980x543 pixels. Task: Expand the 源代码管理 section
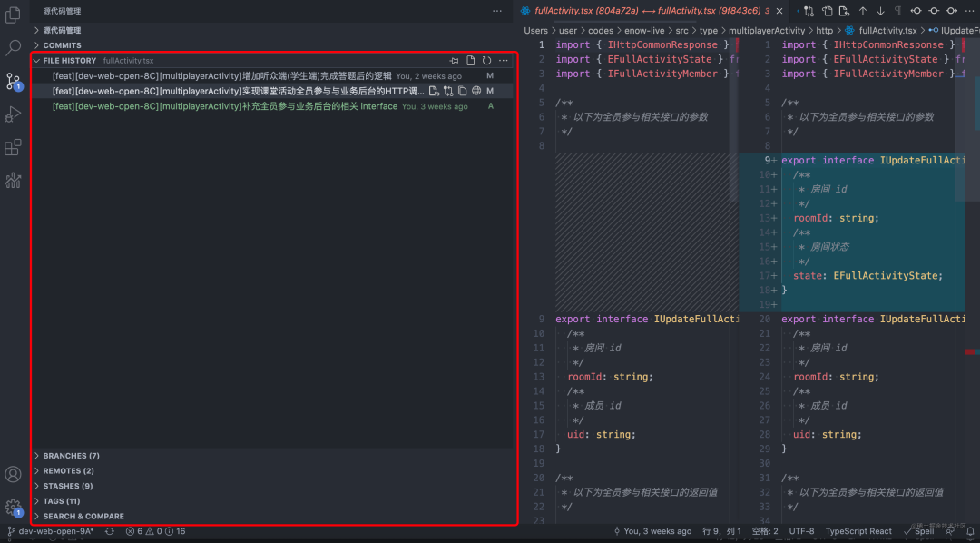(272, 30)
